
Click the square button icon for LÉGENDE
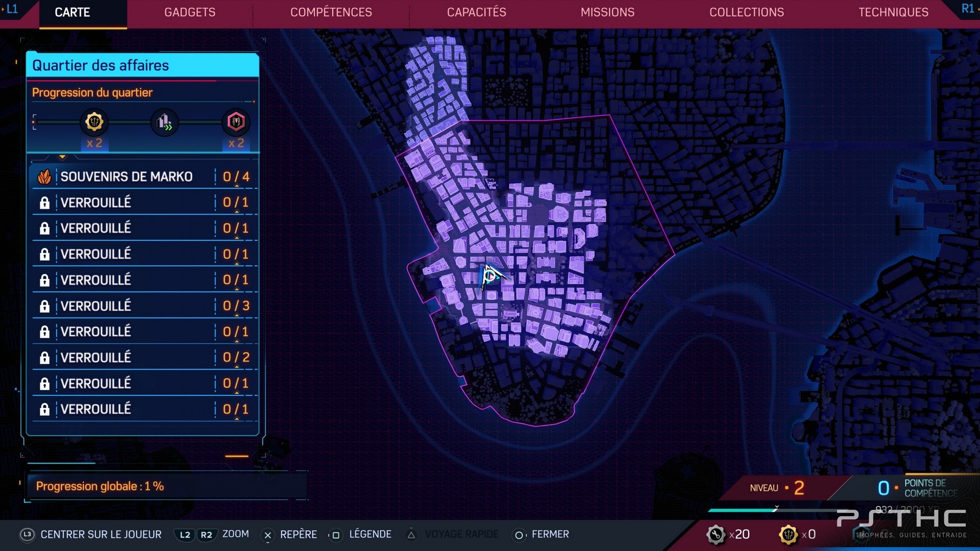[x=335, y=535]
